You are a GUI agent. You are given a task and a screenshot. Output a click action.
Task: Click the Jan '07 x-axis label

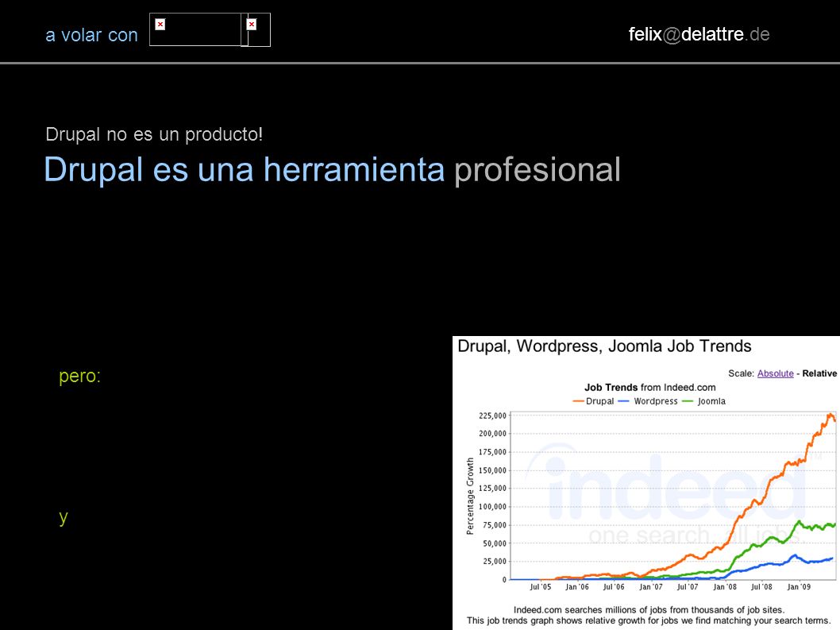pos(651,587)
